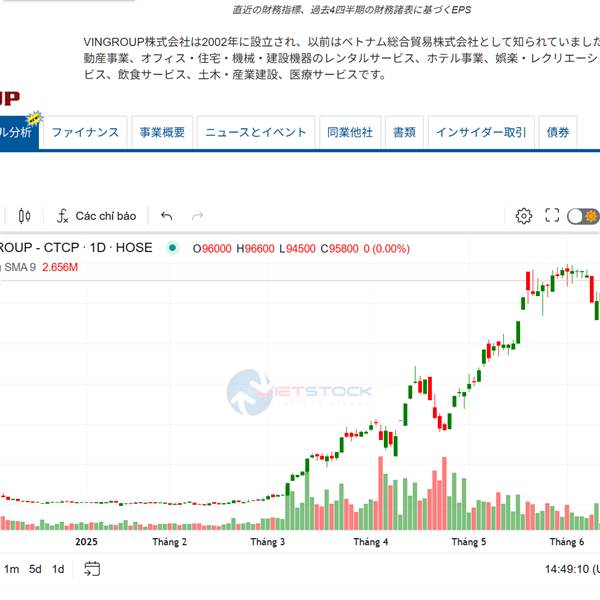Undo the last chart action
Image resolution: width=600 pixels, height=600 pixels.
[x=166, y=216]
